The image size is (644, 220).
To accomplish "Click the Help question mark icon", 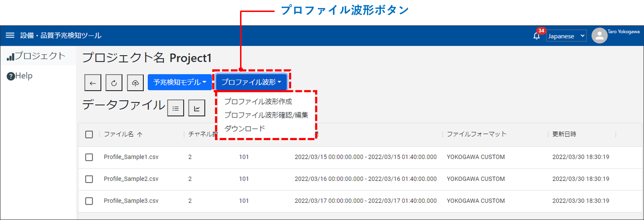I will pyautogui.click(x=11, y=76).
